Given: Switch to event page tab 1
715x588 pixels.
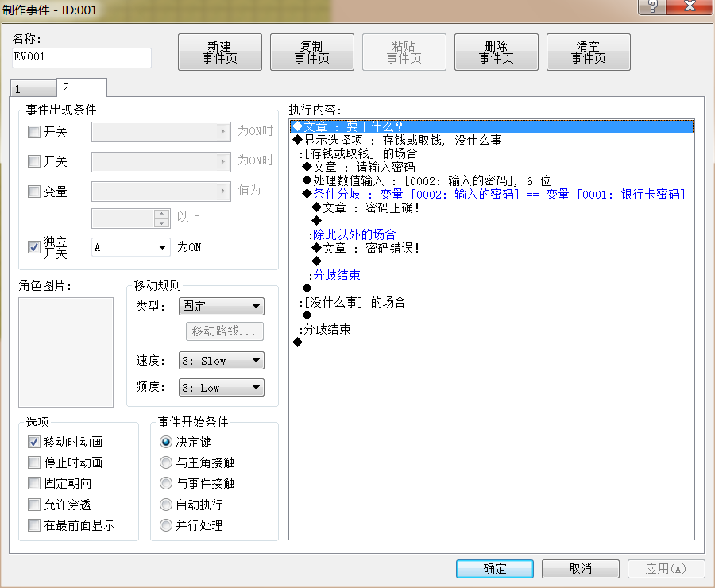Looking at the screenshot, I should [x=33, y=88].
